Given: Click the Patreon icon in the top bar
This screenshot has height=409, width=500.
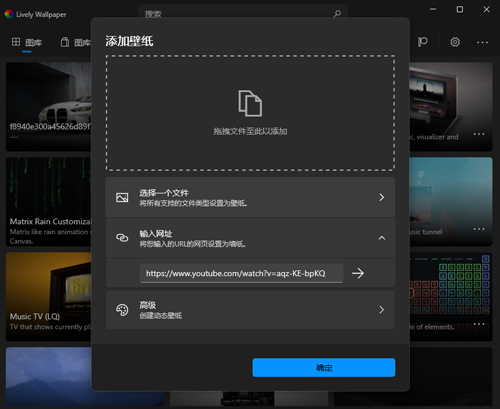Looking at the screenshot, I should point(423,42).
